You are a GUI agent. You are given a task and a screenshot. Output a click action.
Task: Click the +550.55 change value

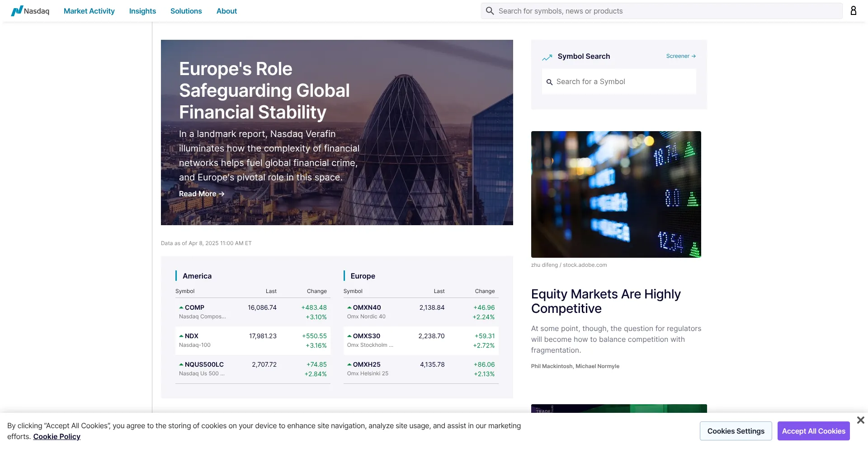point(314,336)
